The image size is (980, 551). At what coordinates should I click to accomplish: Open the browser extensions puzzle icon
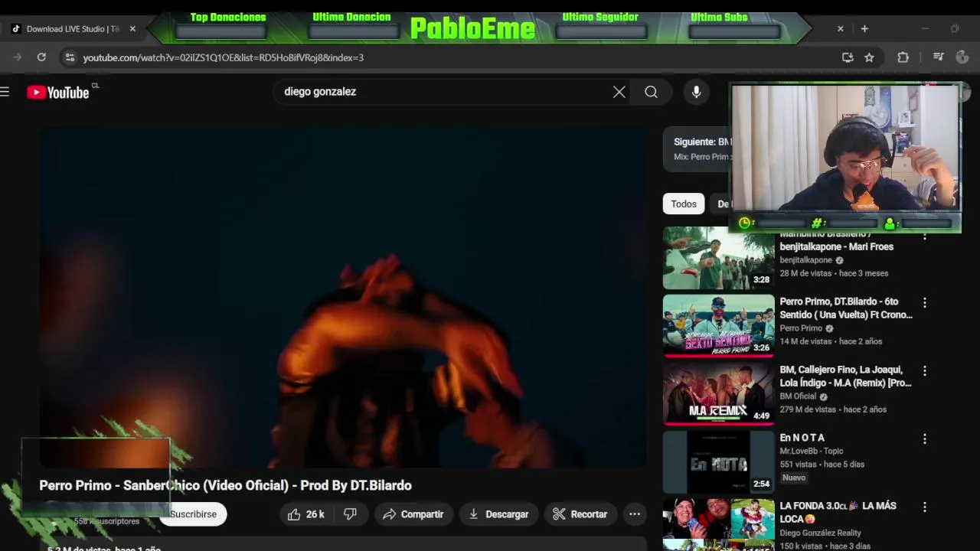tap(903, 57)
